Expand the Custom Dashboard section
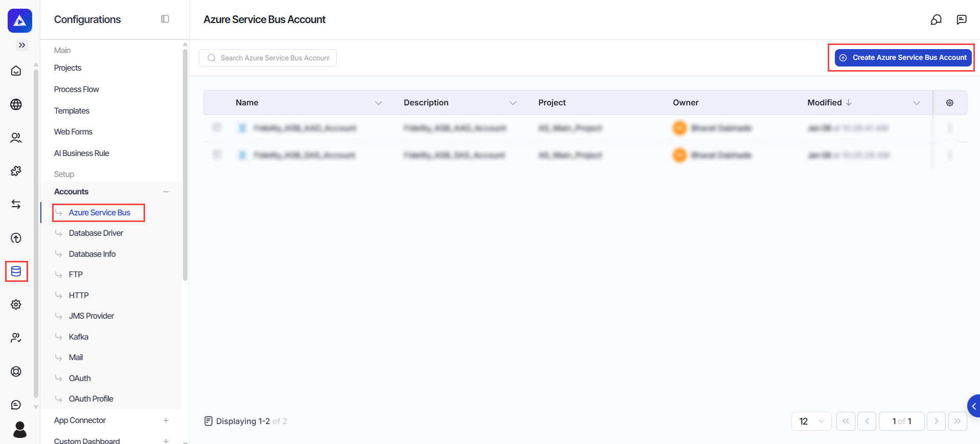980x444 pixels. (x=166, y=440)
